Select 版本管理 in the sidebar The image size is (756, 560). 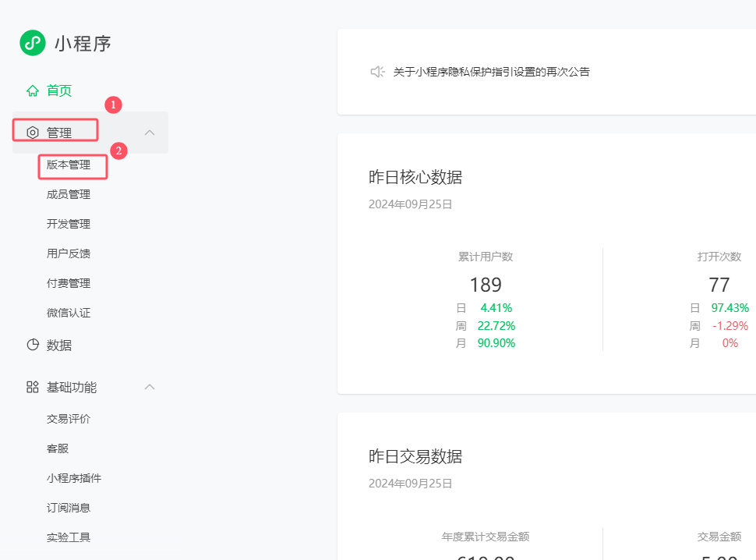tap(69, 165)
